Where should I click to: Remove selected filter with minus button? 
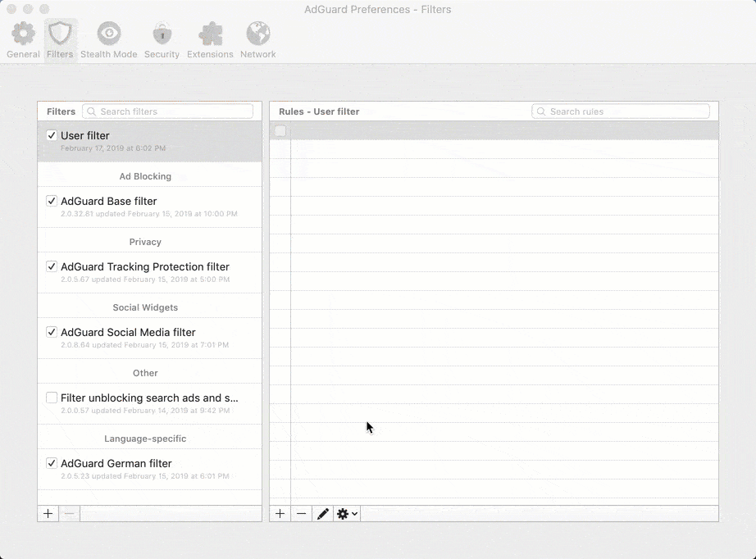(70, 514)
